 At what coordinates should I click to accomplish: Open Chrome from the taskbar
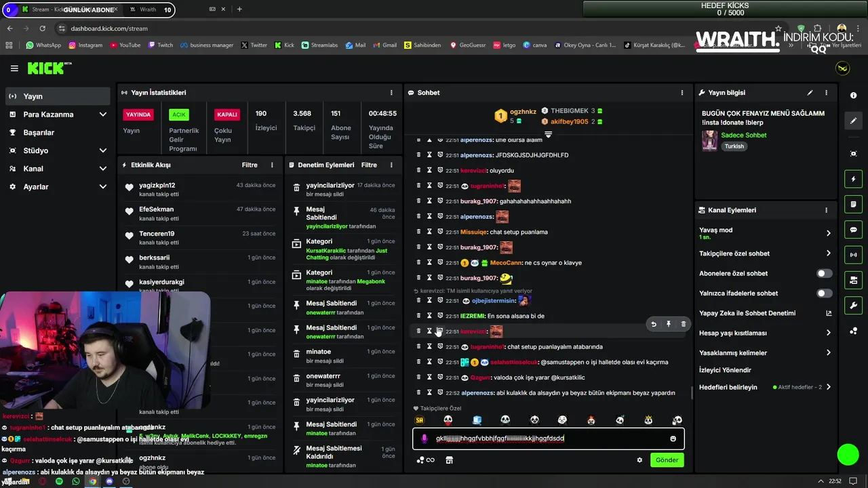point(92,481)
